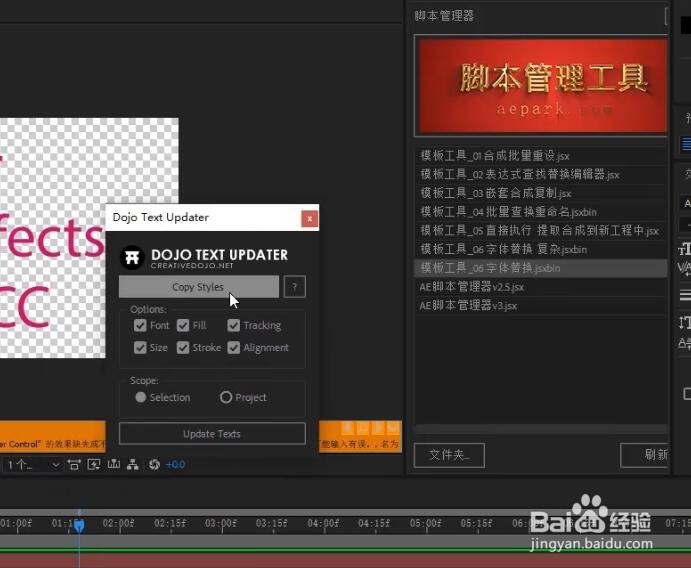Image resolution: width=691 pixels, height=568 pixels.
Task: Click the Copy Styles button
Action: [199, 287]
